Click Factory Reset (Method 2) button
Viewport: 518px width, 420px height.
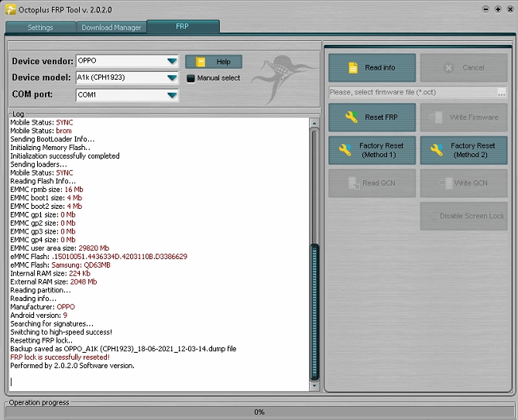point(464,150)
